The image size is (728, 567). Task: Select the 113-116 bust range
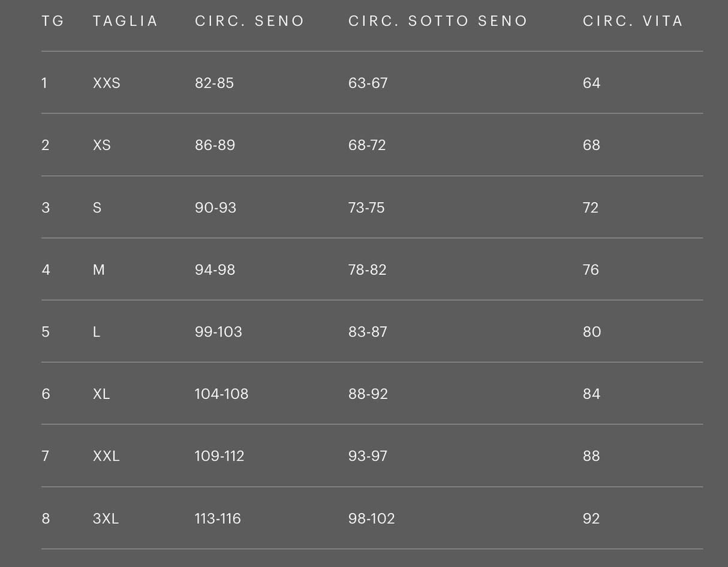(x=218, y=518)
